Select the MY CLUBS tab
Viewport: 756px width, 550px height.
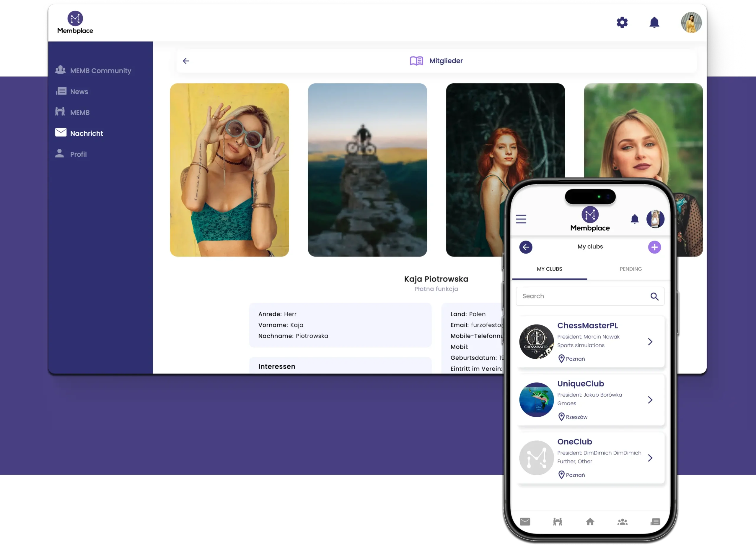[x=549, y=269]
